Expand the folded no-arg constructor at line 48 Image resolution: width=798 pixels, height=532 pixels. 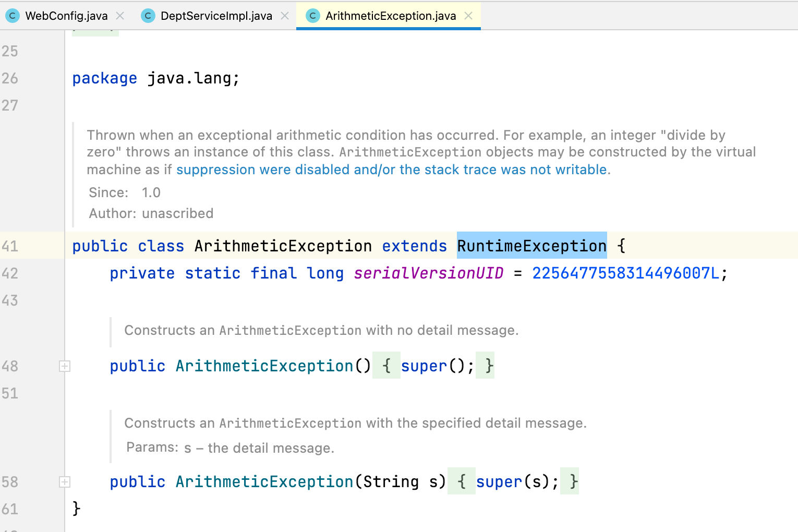coord(65,366)
